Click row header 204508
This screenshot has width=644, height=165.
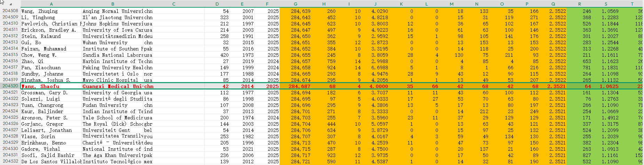pos(10,11)
